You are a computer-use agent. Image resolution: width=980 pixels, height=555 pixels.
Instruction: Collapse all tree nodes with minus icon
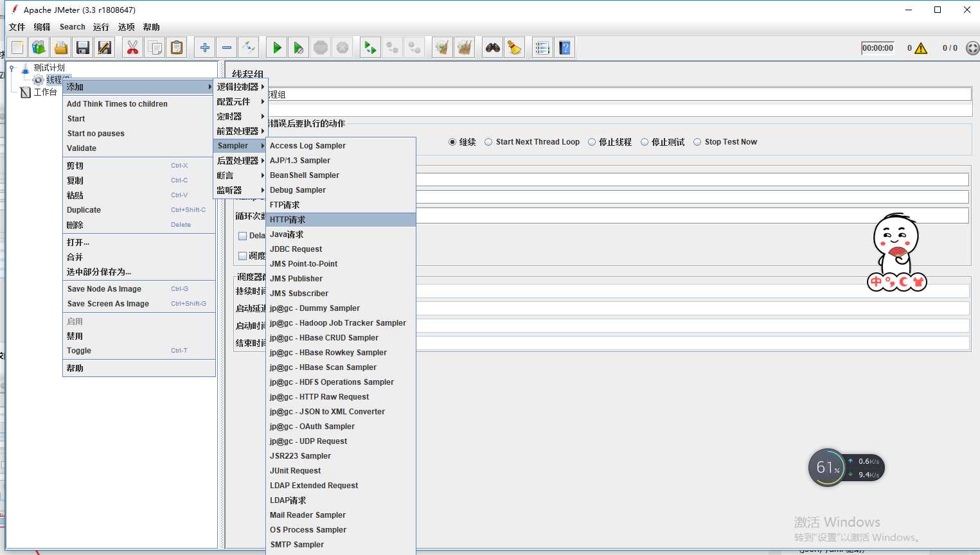click(x=227, y=48)
